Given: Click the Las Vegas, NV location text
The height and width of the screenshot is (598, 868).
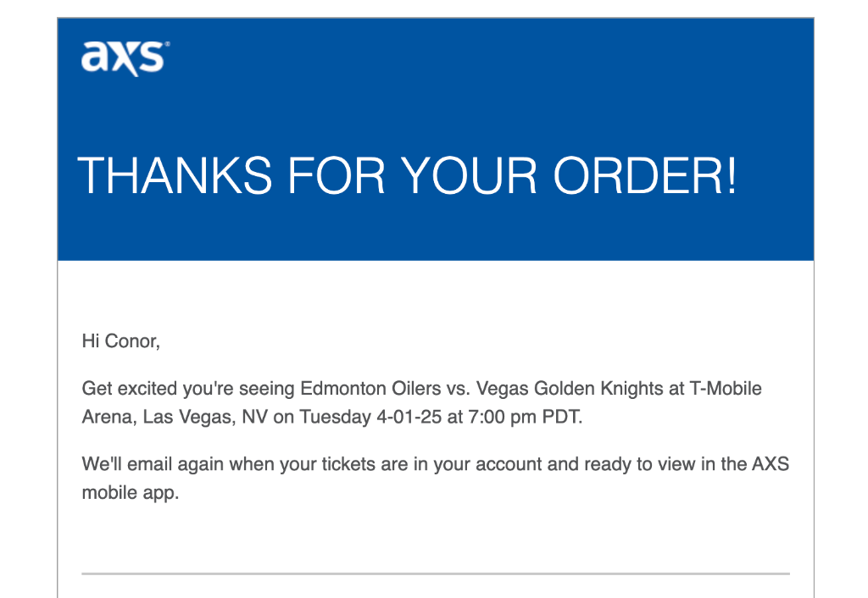Looking at the screenshot, I should [205, 417].
